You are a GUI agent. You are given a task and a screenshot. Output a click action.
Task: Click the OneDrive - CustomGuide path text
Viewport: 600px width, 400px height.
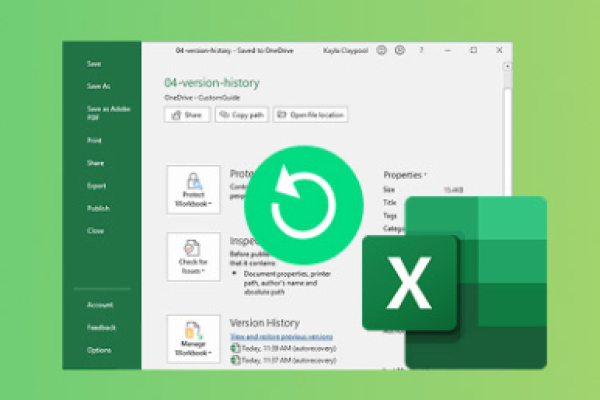coord(202,98)
